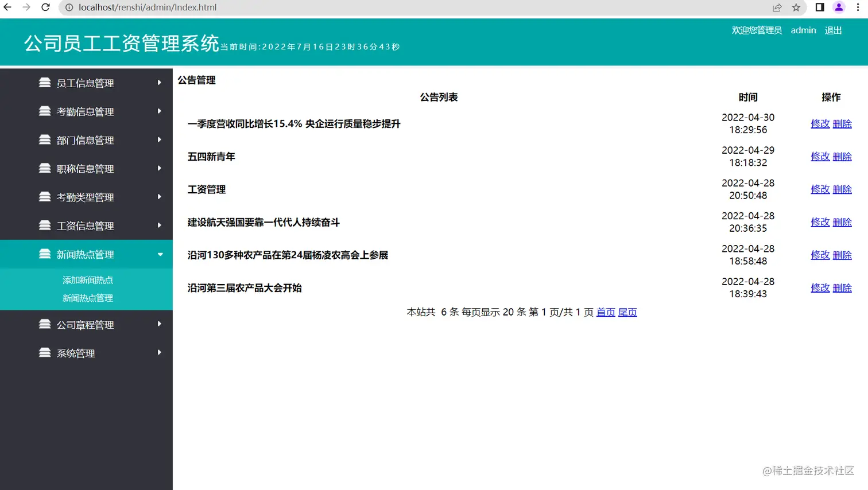Click 修改 for the 五四新青年 announcement
The image size is (868, 490).
pyautogui.click(x=820, y=156)
